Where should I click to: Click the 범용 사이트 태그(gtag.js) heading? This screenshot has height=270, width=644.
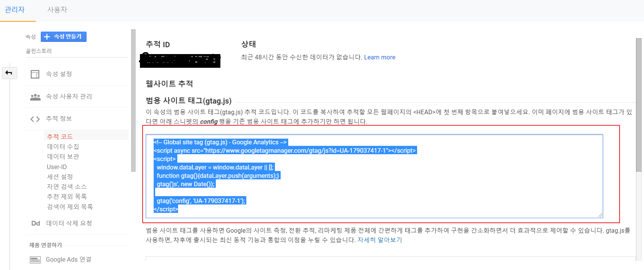coord(189,101)
